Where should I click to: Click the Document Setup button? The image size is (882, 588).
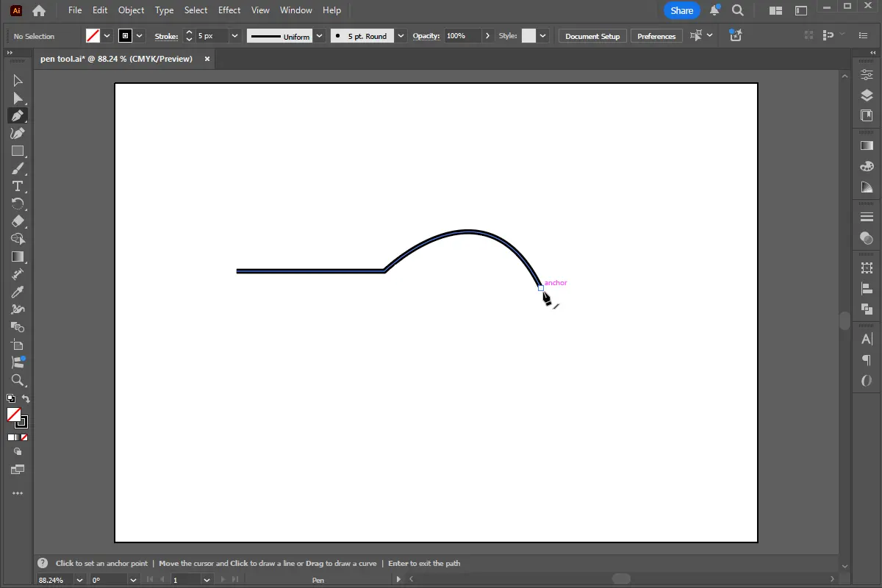[592, 35]
